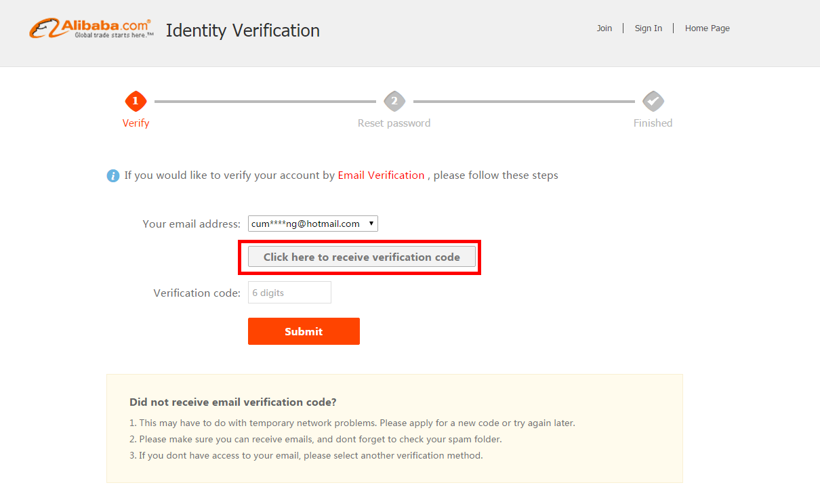This screenshot has height=504, width=820.
Task: Click here to receive verification code
Action: (362, 257)
